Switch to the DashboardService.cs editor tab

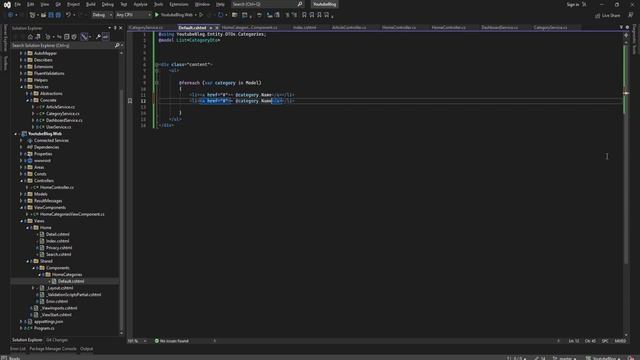click(499, 27)
